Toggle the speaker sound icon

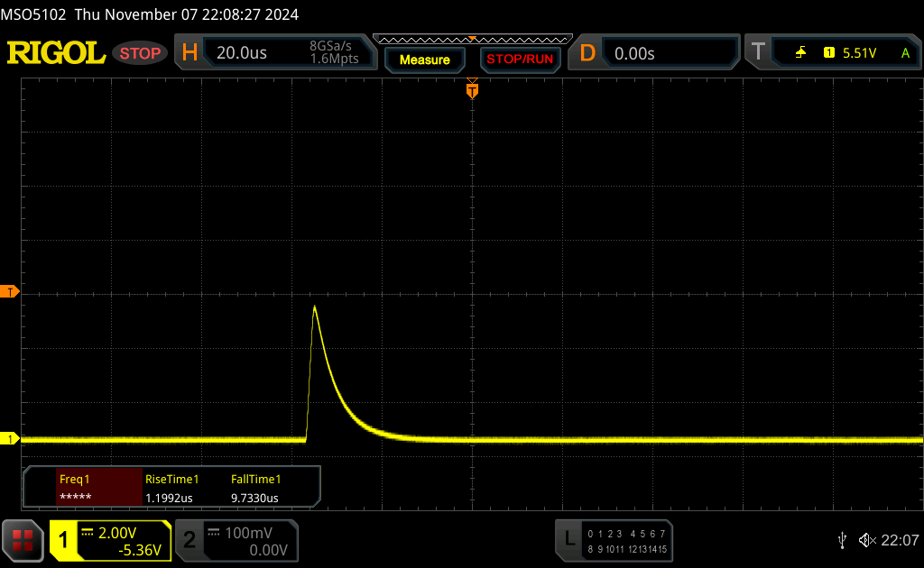[x=866, y=539]
